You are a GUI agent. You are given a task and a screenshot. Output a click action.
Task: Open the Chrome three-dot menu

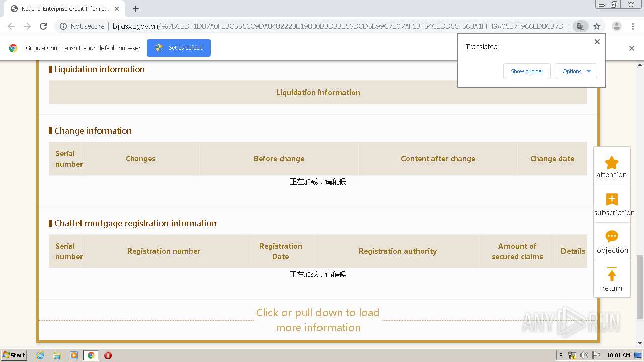coord(633,26)
